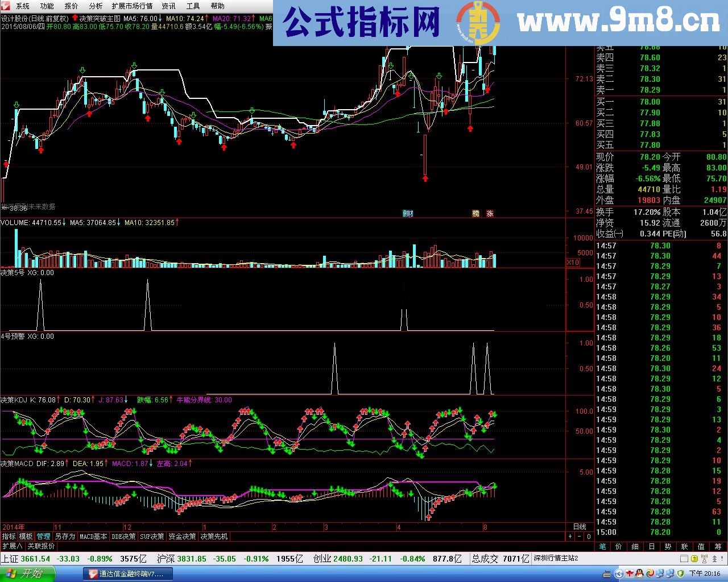
Task: Open the 日线 period selector
Action: [x=580, y=527]
